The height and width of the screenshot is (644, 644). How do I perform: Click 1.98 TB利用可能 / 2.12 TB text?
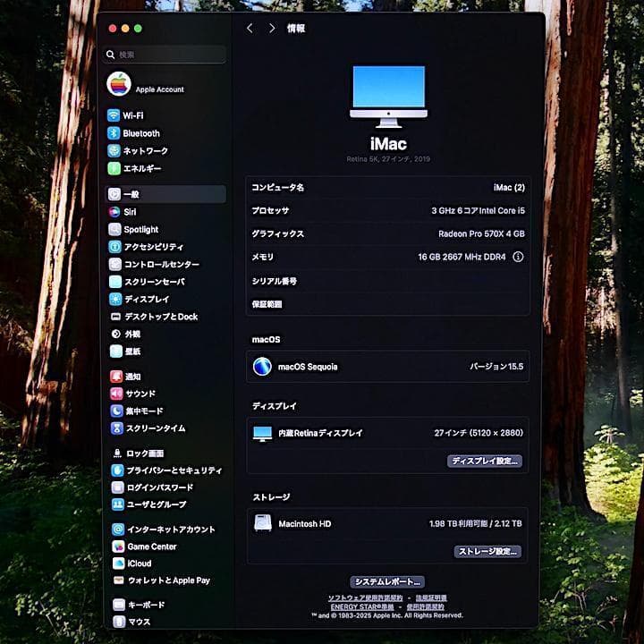click(476, 523)
